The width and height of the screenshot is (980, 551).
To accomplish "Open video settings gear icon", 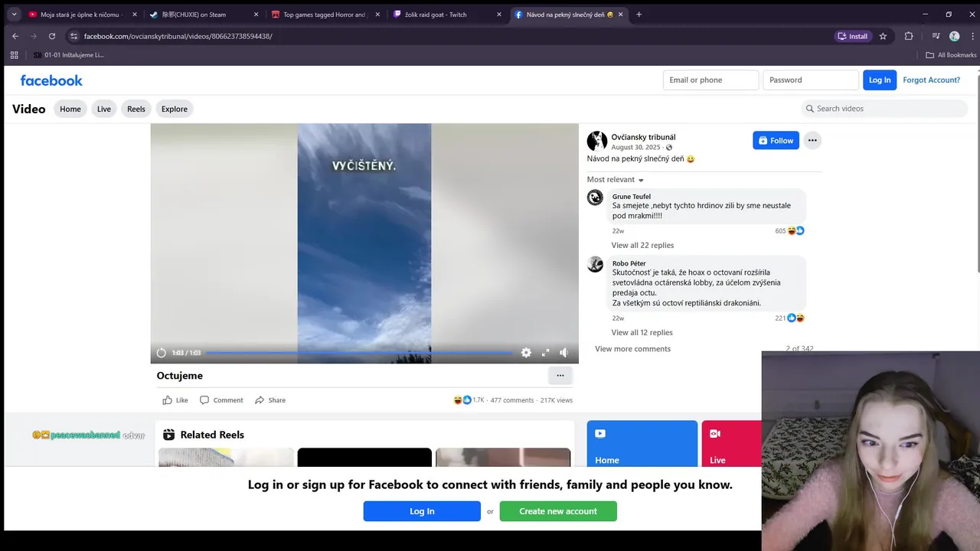I will point(526,353).
